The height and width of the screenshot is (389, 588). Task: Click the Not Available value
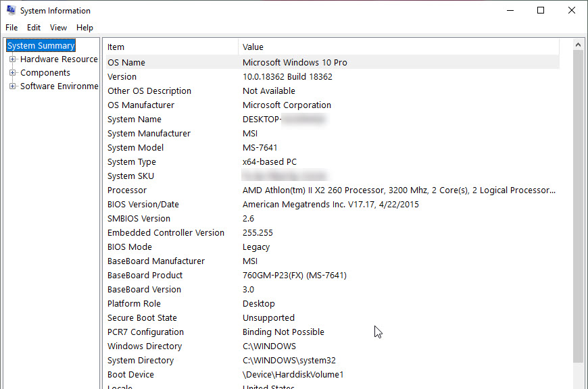[x=269, y=91]
